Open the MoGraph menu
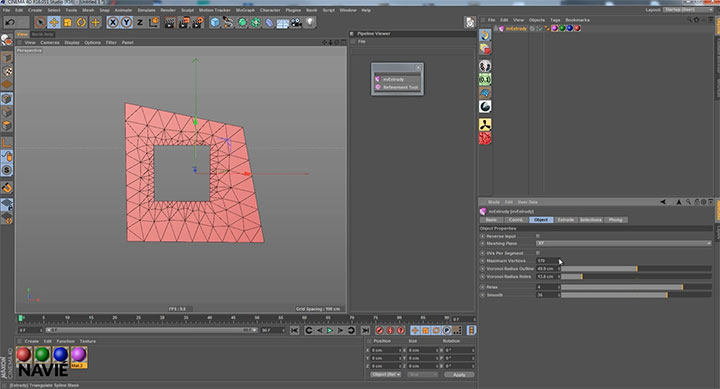Screen dimensions: 720x389 [x=245, y=10]
